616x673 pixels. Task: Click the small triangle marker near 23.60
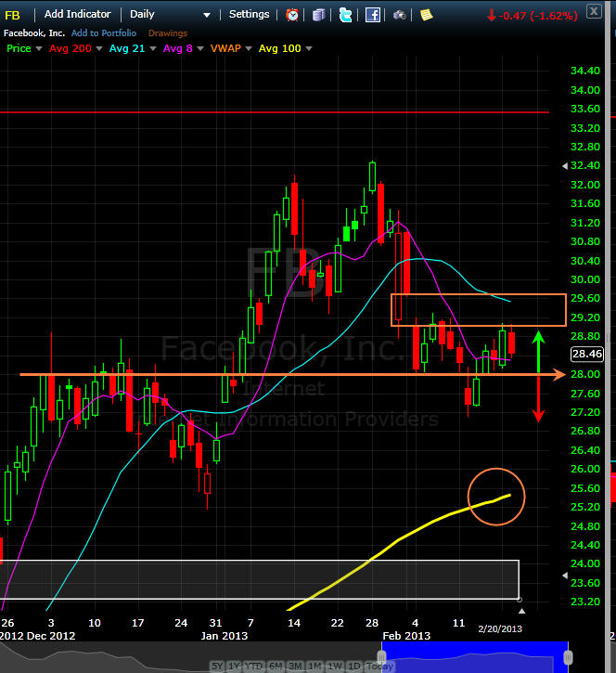coord(565,576)
